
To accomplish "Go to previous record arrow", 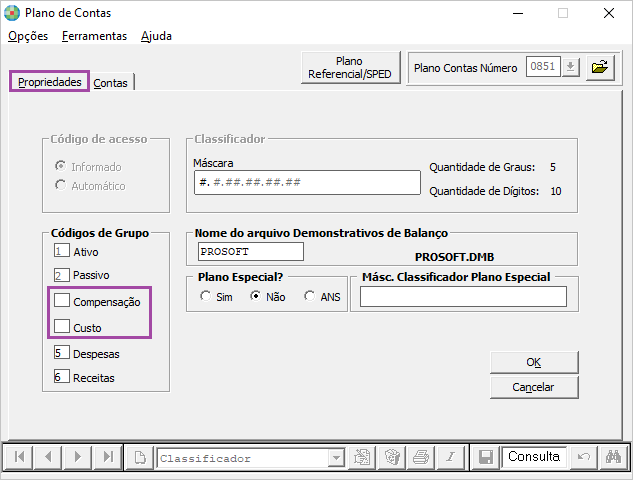I will 48,457.
